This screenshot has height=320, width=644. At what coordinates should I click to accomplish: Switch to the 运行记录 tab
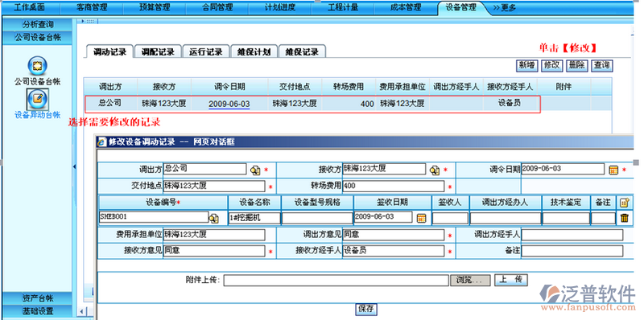point(206,51)
